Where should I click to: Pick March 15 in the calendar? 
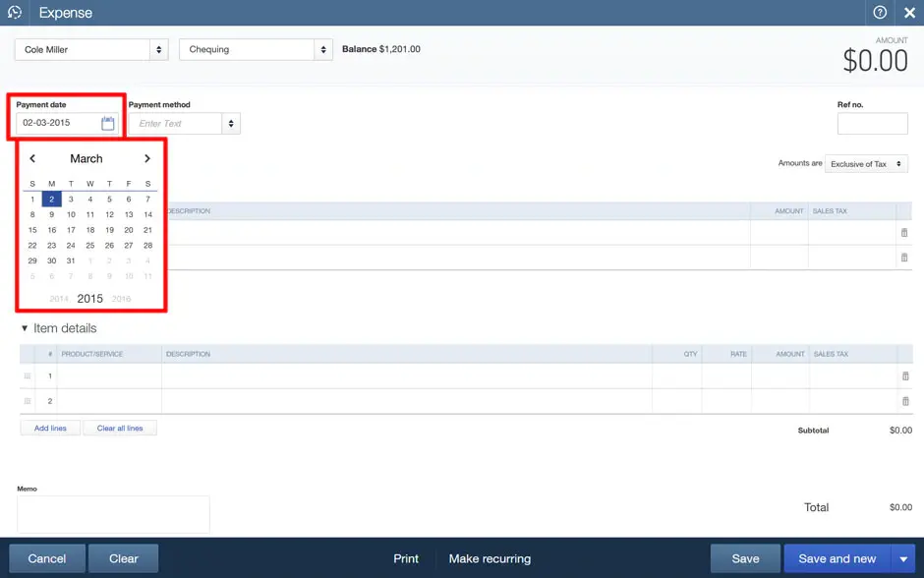point(32,230)
